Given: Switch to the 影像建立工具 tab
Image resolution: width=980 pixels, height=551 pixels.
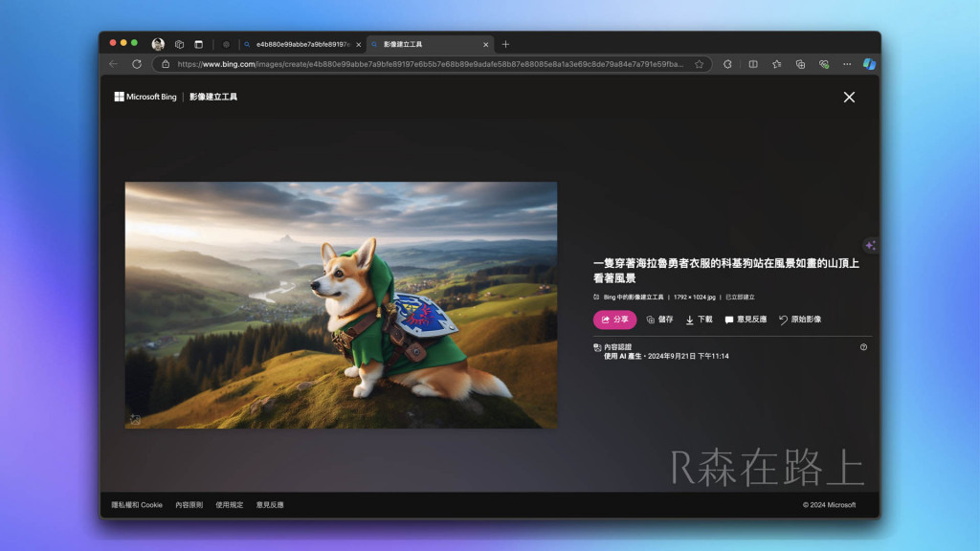Looking at the screenshot, I should coord(430,44).
